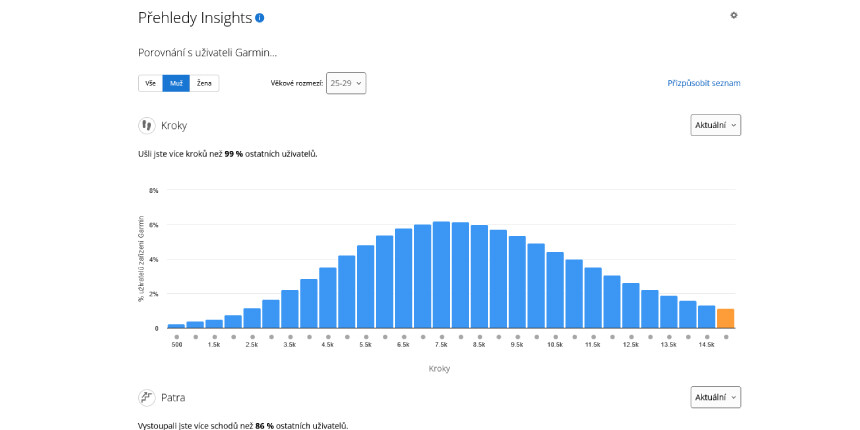Click the Přizpůsobit seznam link
This screenshot has height=430, width=860.
704,83
